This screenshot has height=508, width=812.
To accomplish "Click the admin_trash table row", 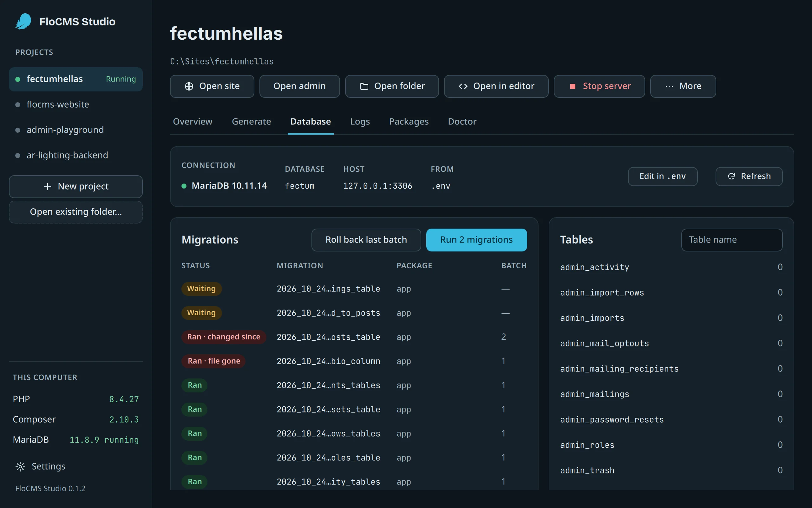I will tap(671, 470).
